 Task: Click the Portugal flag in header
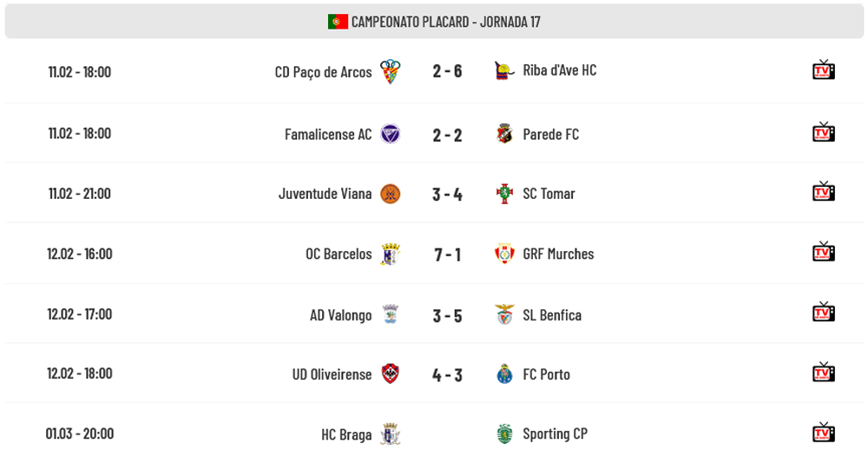point(338,22)
